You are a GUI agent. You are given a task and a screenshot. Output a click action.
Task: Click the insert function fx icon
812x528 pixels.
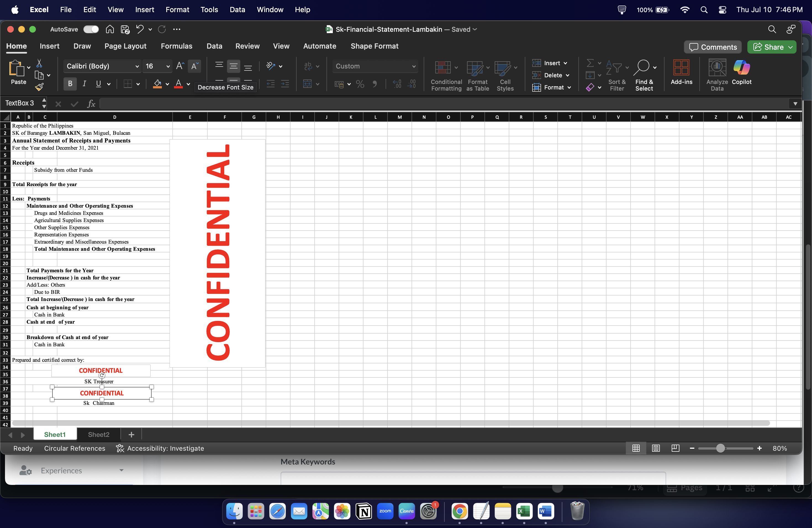pos(91,104)
